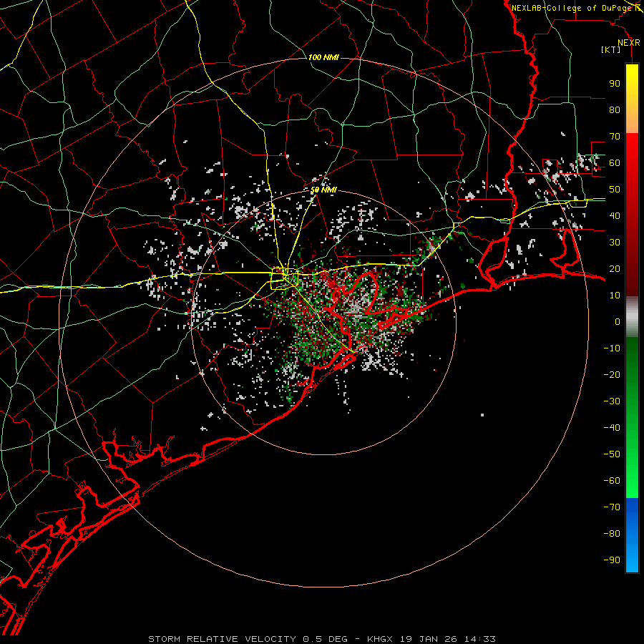Click the -80 value on the velocity scale
This screenshot has height=644, width=644.
612,534
